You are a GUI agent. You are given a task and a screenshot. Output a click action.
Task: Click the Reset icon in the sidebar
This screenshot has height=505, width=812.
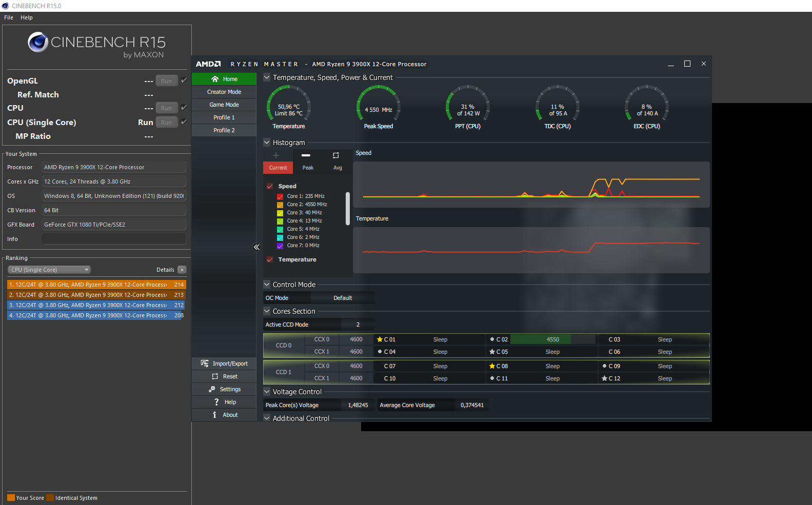(215, 376)
